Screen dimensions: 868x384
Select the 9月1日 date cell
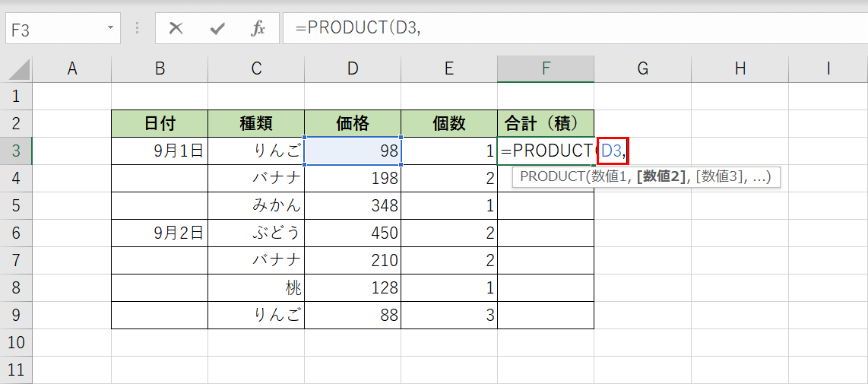coord(160,151)
